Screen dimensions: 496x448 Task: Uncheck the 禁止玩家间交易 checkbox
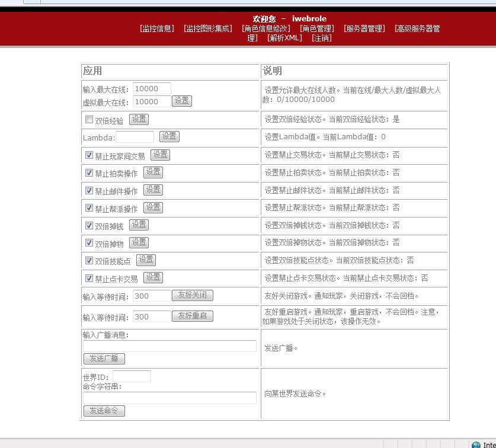coord(89,156)
